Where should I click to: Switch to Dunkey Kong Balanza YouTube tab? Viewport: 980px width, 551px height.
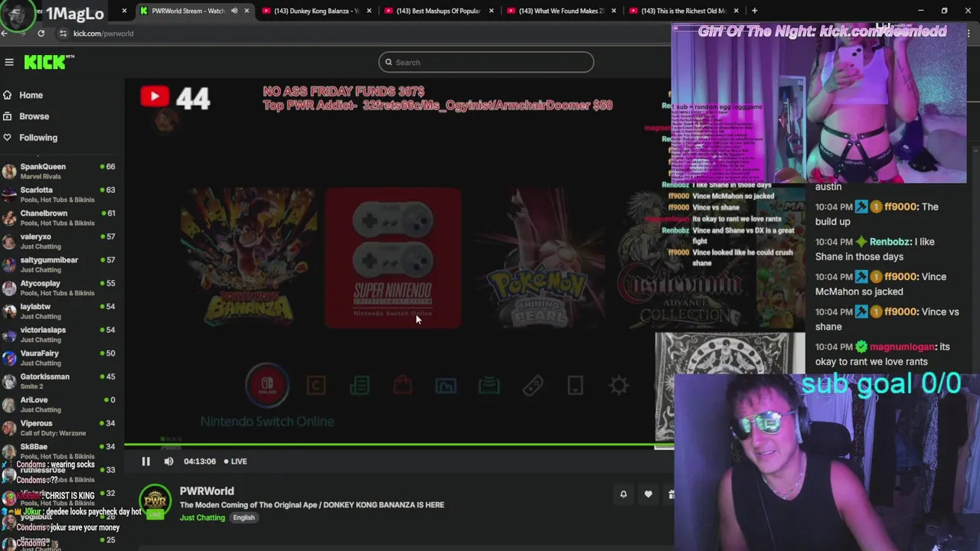point(316,11)
